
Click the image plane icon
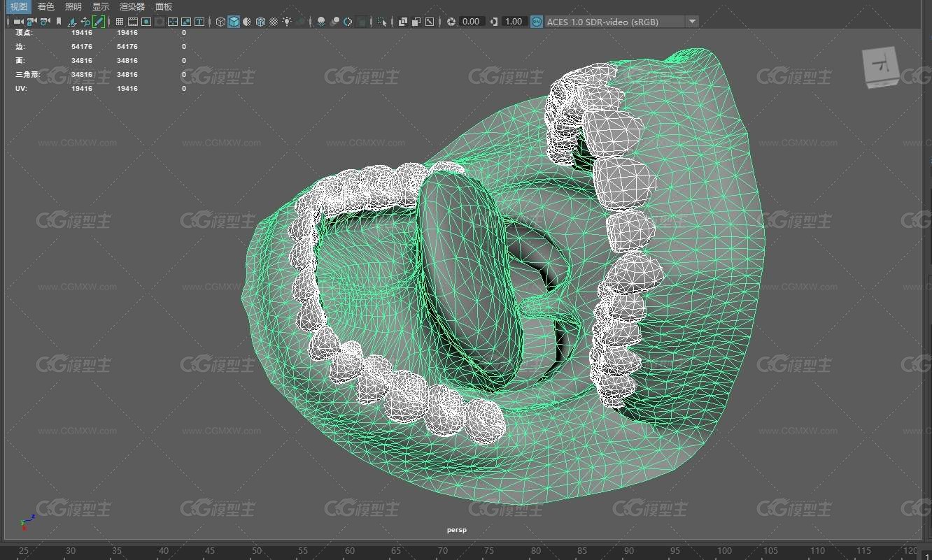pyautogui.click(x=71, y=22)
